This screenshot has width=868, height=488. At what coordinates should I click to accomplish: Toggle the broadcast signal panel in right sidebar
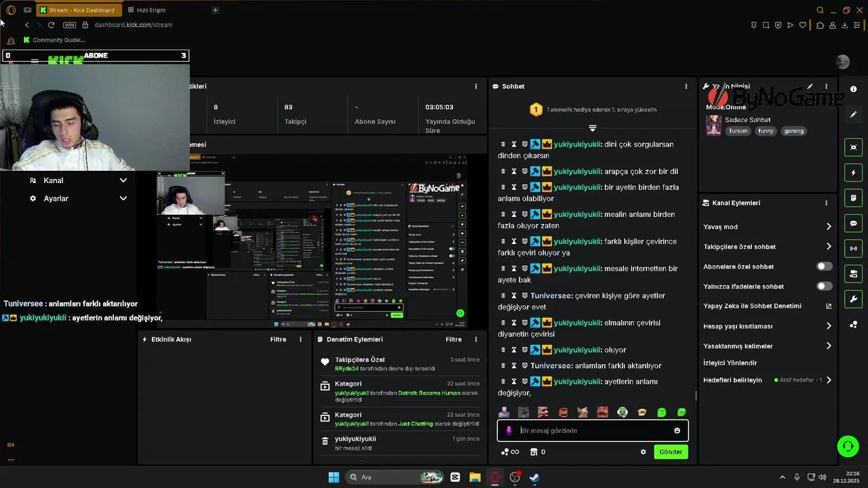tap(854, 248)
